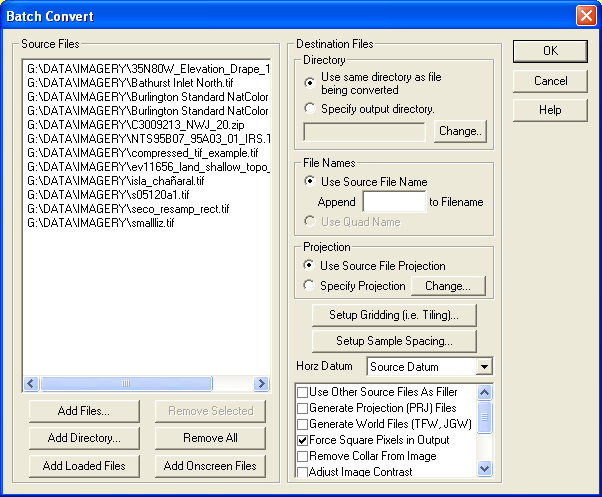
Task: Select Specify Projection radio button
Action: [311, 286]
